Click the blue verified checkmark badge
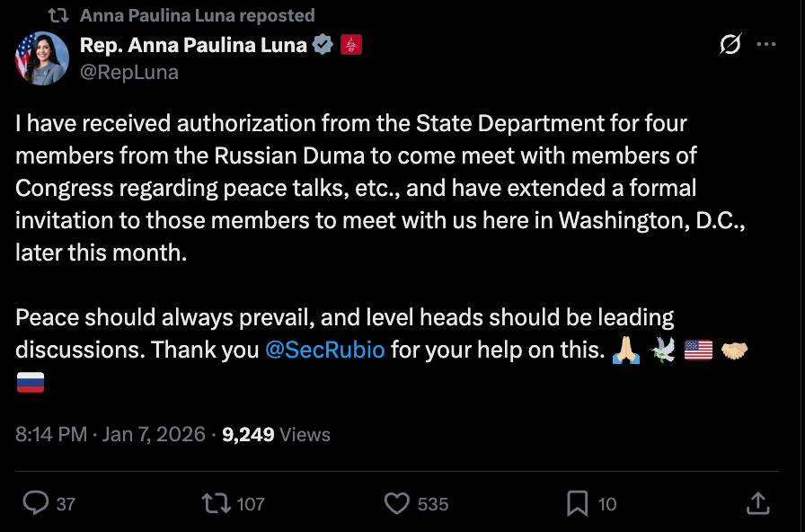Screen dimensions: 805x532 323,44
